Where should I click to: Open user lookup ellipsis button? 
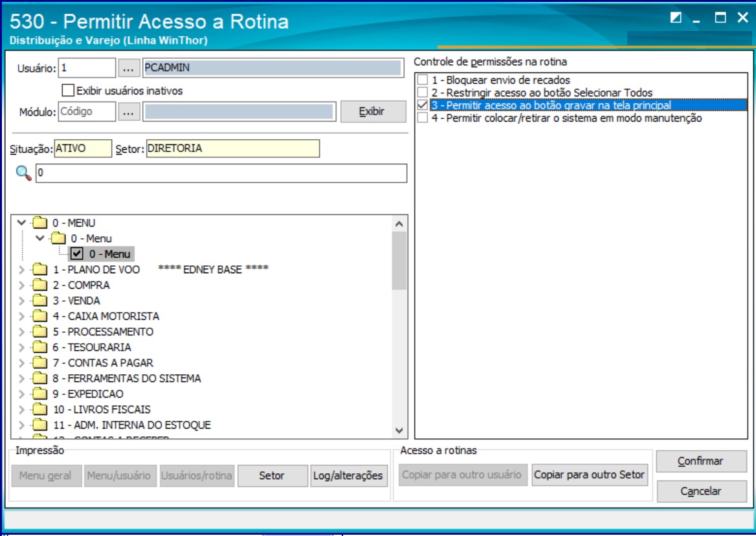[128, 68]
